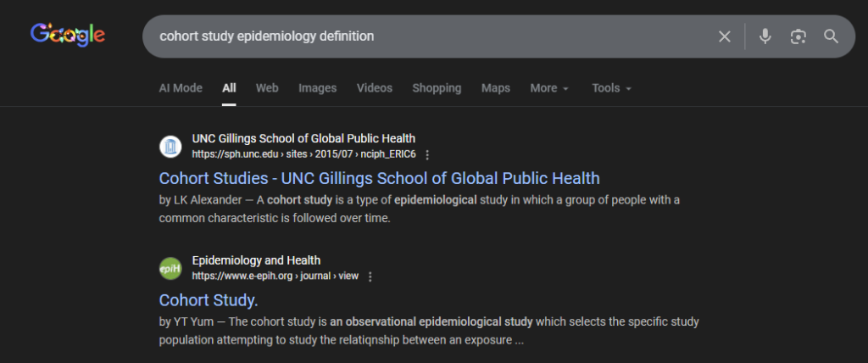Viewport: 868px width, 363px height.
Task: Start voice search with microphone icon
Action: pyautogui.click(x=765, y=36)
